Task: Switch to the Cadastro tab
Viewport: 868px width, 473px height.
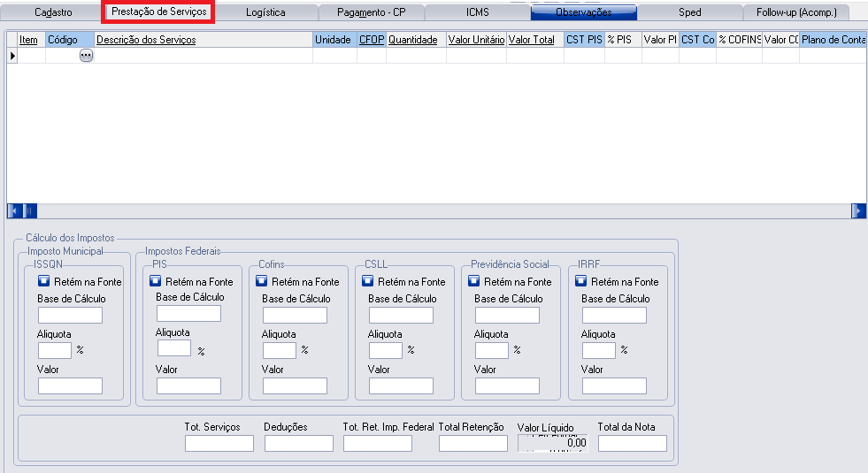Action: (x=53, y=13)
